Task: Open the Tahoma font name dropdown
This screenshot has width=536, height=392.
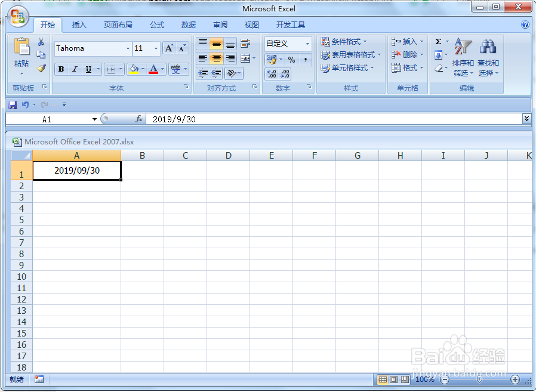Action: (128, 48)
